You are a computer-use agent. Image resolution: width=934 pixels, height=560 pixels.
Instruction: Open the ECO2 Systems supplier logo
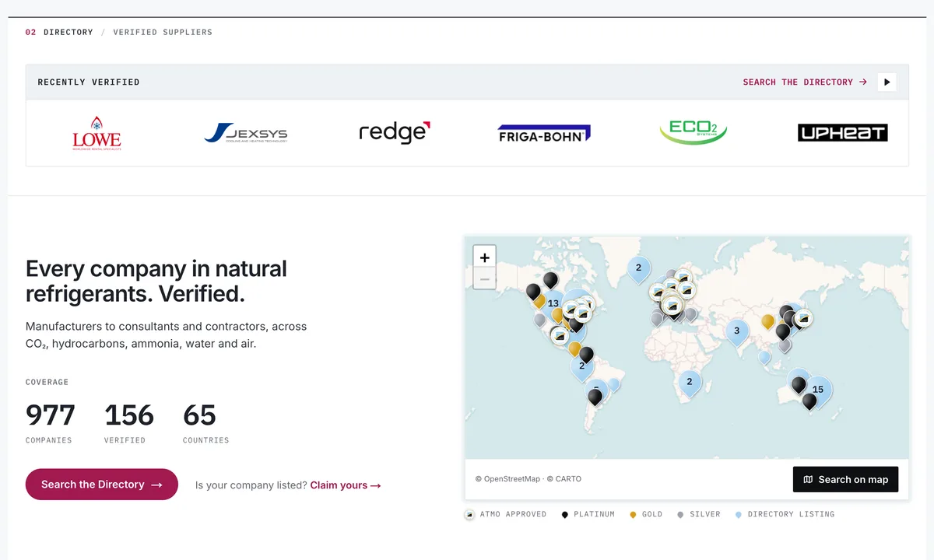[693, 132]
